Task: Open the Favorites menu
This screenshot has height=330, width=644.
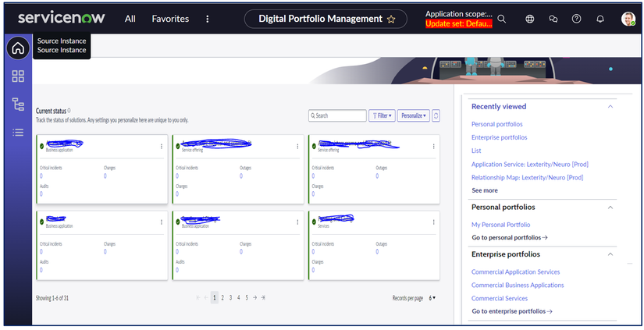Action: pos(170,19)
